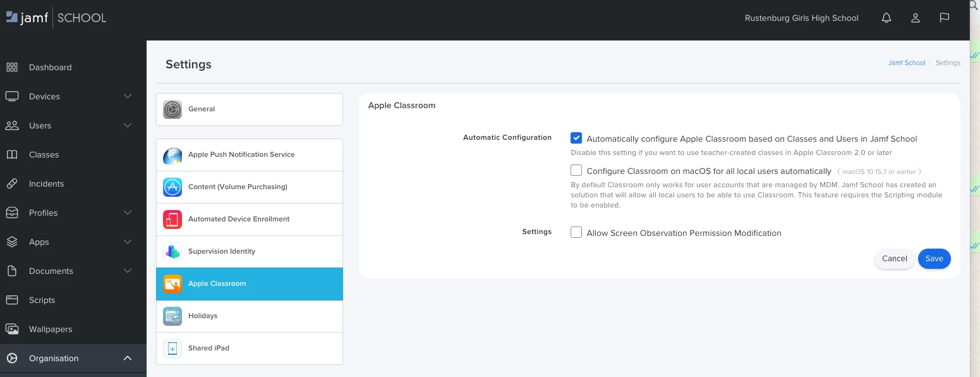Enable Configure Classroom on macOS checkbox
The image size is (980, 377).
pos(576,170)
